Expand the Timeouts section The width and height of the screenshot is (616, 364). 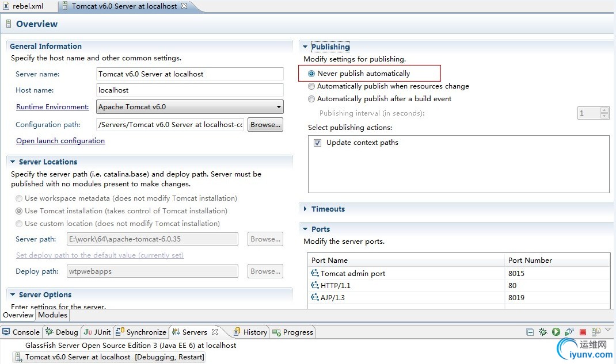point(305,209)
